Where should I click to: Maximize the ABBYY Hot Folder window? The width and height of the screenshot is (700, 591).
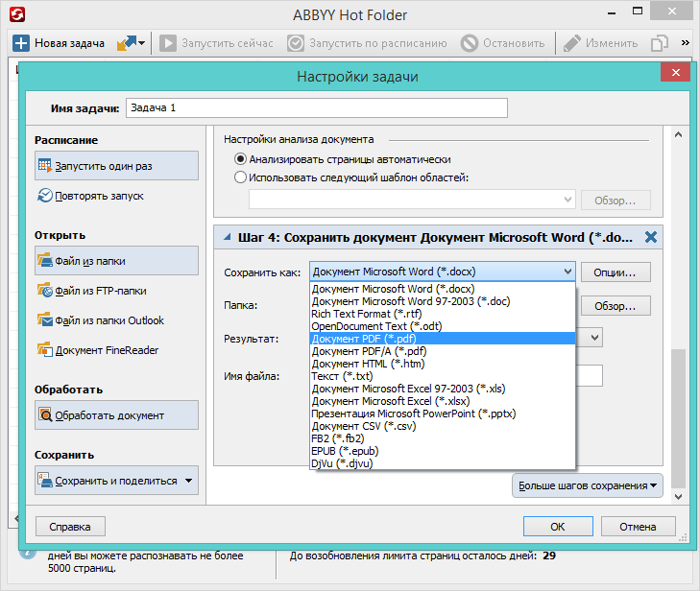[638, 12]
